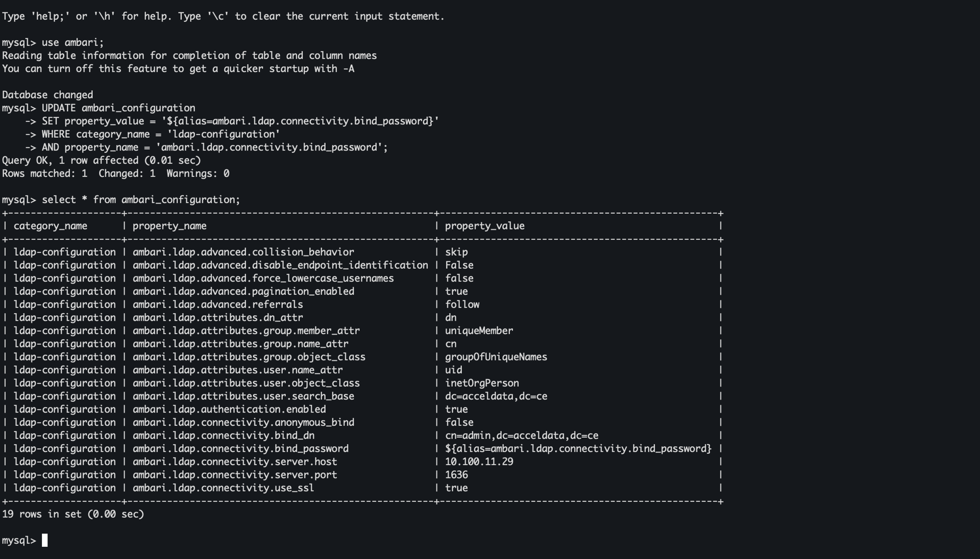Viewport: 980px width, 559px height.
Task: Click the mysql prompt cursor at the bottom
Action: (x=44, y=540)
